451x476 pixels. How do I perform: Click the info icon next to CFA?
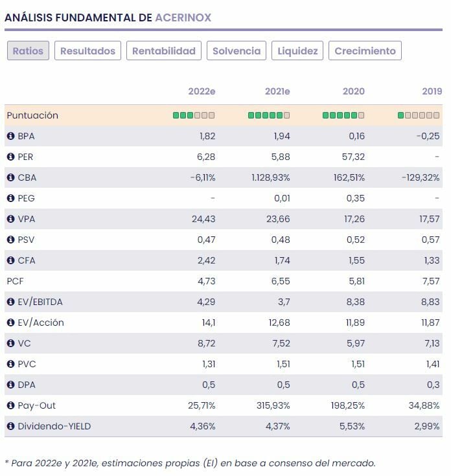coord(10,260)
